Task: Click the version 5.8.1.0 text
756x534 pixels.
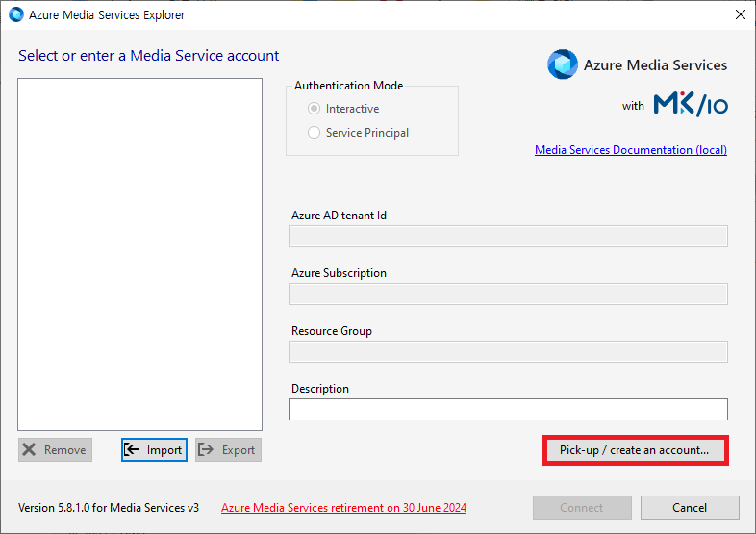Action: [109, 508]
